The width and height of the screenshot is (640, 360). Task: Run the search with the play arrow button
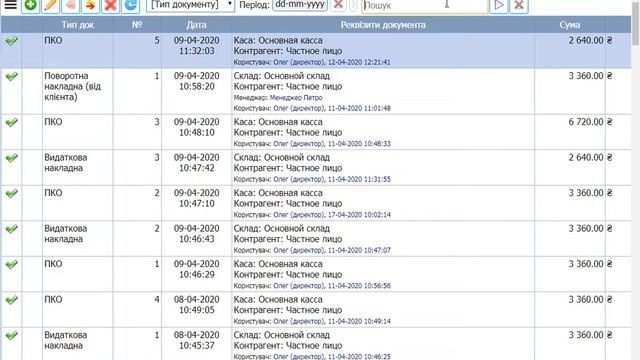coord(499,5)
